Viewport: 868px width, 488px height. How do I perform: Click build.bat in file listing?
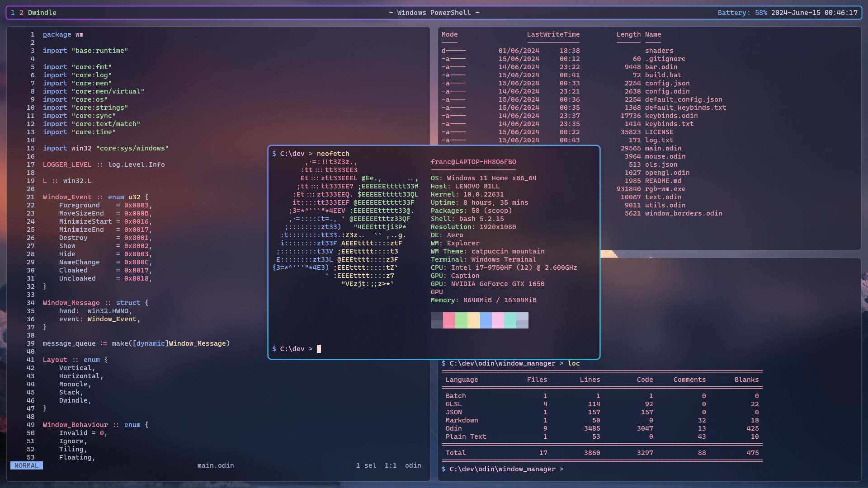663,75
